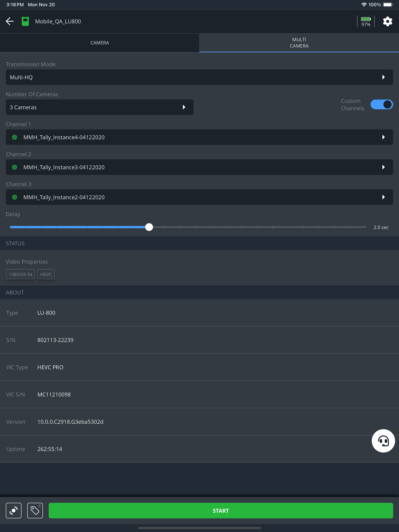The height and width of the screenshot is (532, 399).
Task: Tap the back arrow icon
Action: 10,21
